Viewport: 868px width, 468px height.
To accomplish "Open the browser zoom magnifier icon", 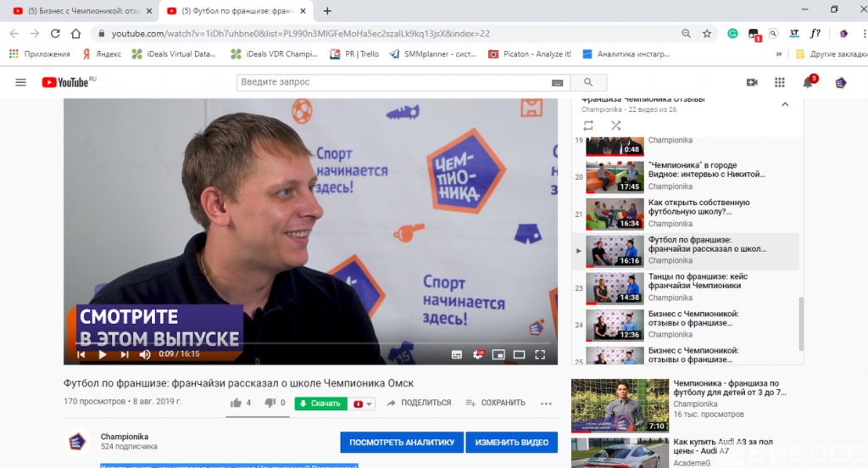I will 686,33.
